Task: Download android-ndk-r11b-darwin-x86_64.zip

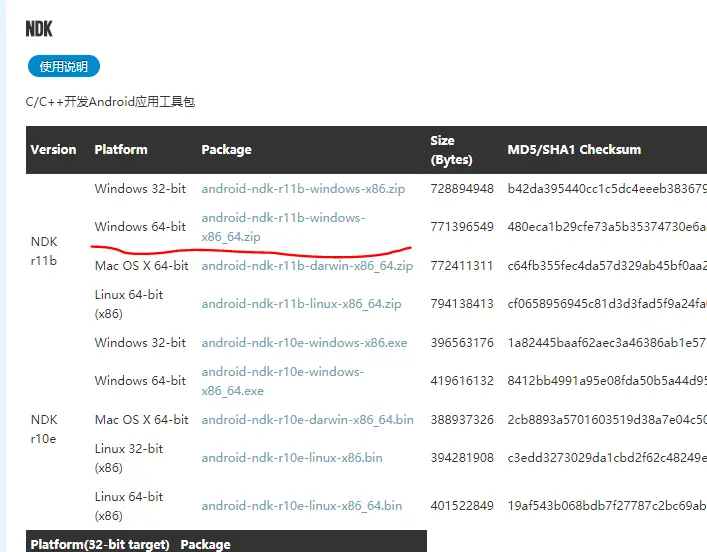Action: pyautogui.click(x=307, y=266)
